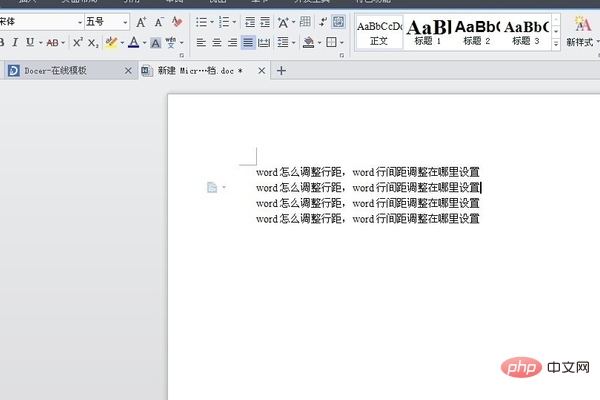Screen dimensions: 600x400
Task: Click the paragraph layout icon beside text
Action: 212,187
